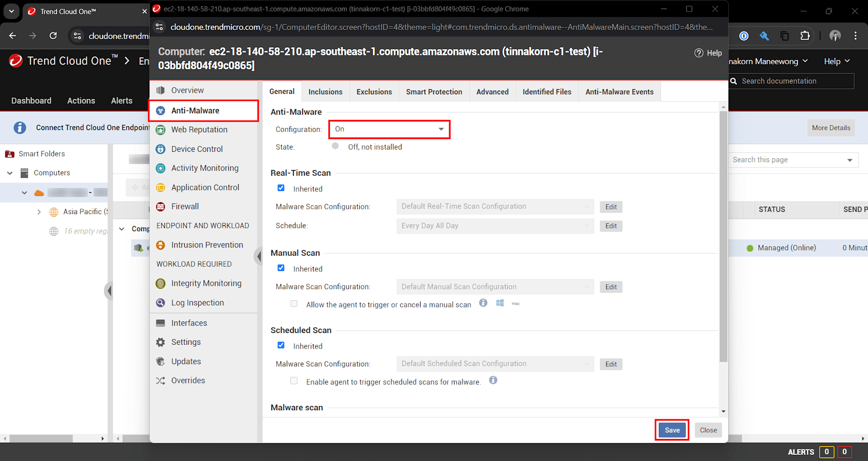The width and height of the screenshot is (868, 461).
Task: Open Activity Monitoring module icon
Action: 161,168
